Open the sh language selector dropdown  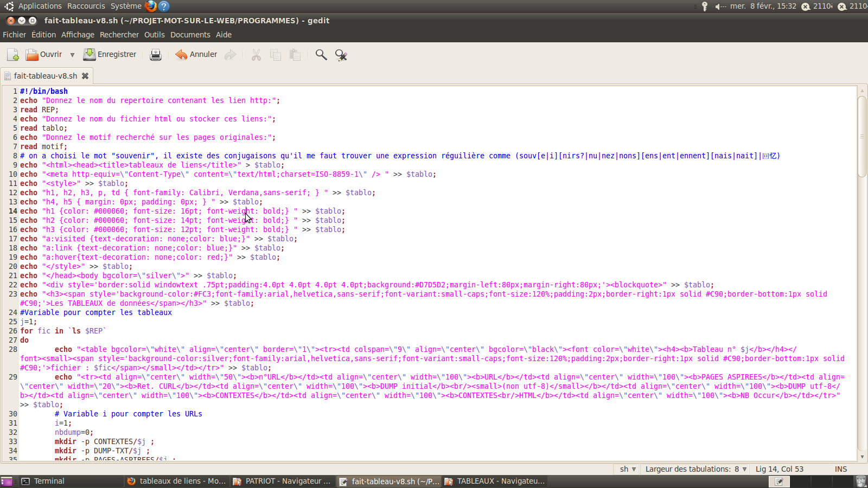(628, 469)
